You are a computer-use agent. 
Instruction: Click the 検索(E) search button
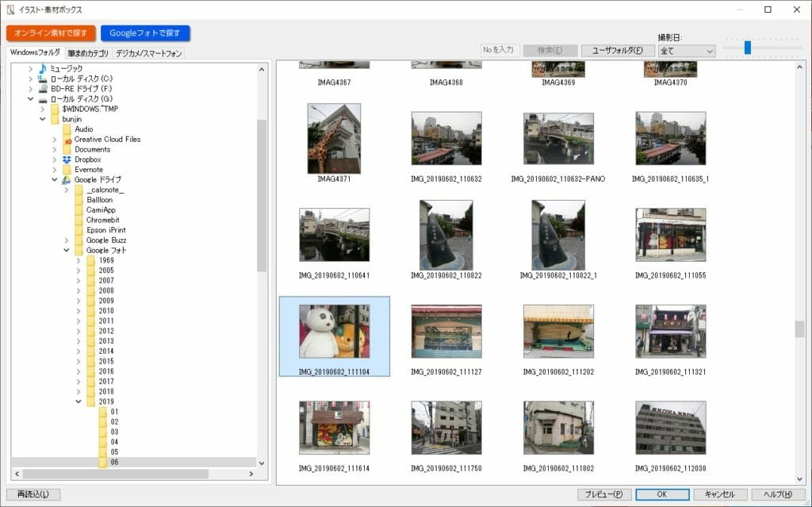[550, 50]
